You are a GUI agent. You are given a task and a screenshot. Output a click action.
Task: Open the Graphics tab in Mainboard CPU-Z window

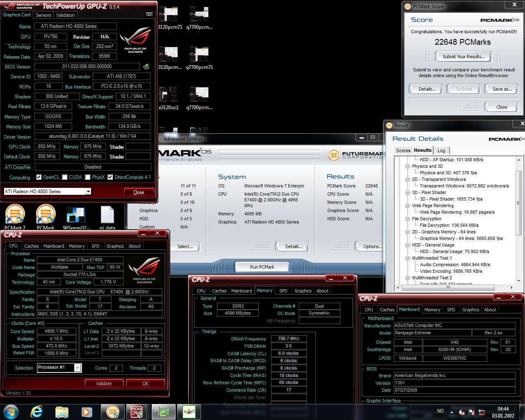[470, 310]
